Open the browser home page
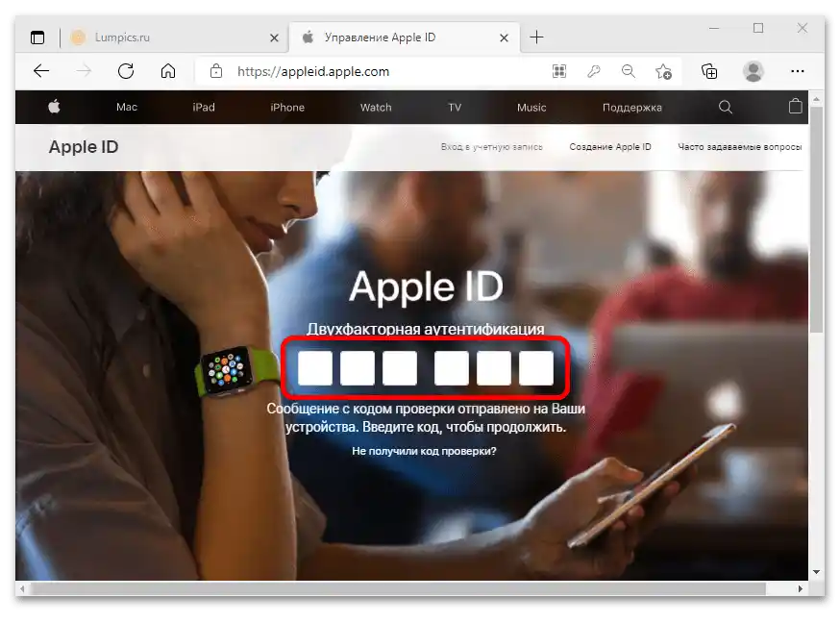The image size is (840, 623). (168, 71)
